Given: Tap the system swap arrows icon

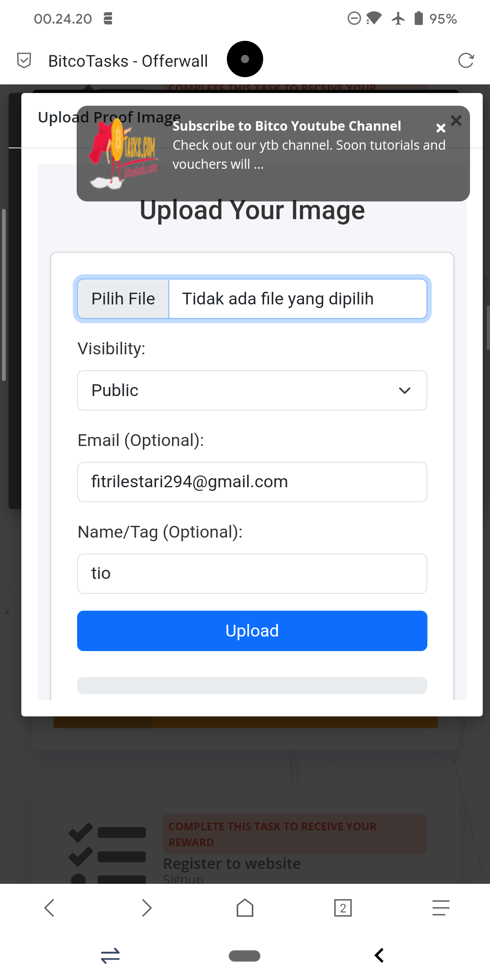Looking at the screenshot, I should point(110,955).
